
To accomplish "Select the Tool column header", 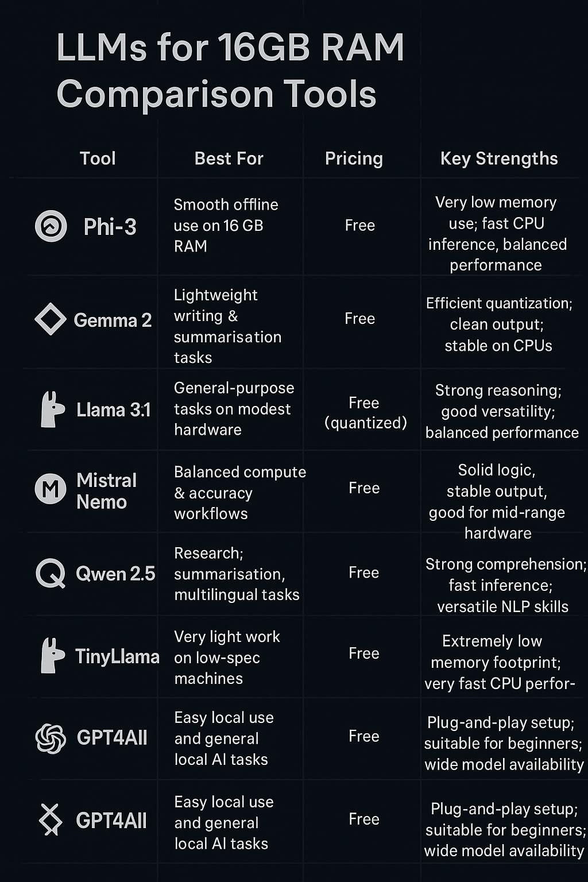I will (98, 158).
